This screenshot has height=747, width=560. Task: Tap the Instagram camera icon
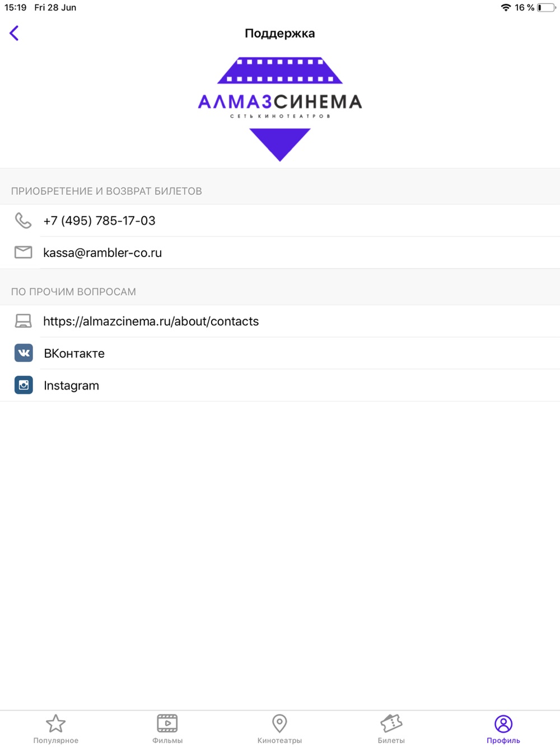click(24, 385)
